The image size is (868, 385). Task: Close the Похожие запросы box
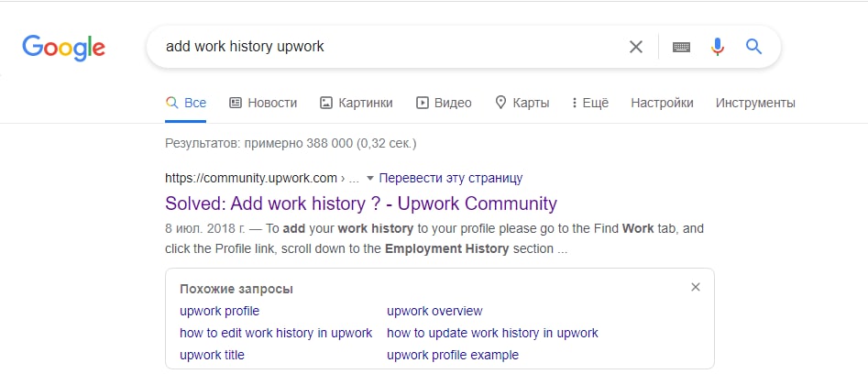pyautogui.click(x=696, y=287)
